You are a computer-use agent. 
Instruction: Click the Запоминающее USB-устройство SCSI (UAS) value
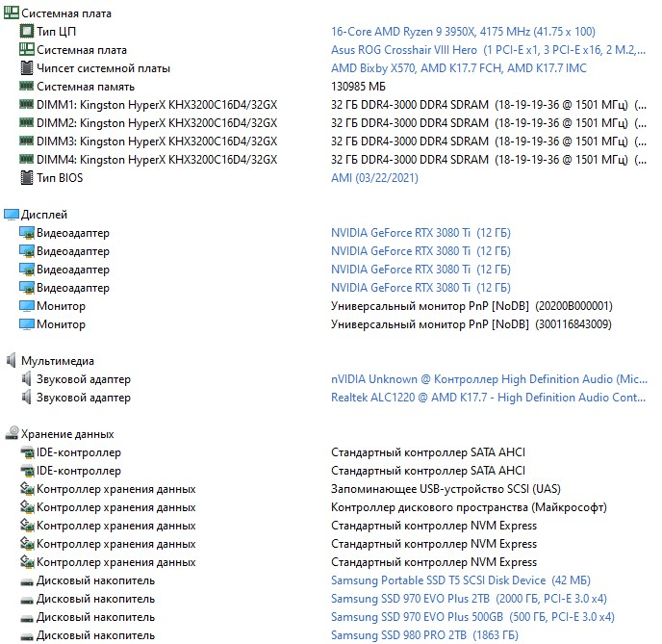tap(446, 489)
